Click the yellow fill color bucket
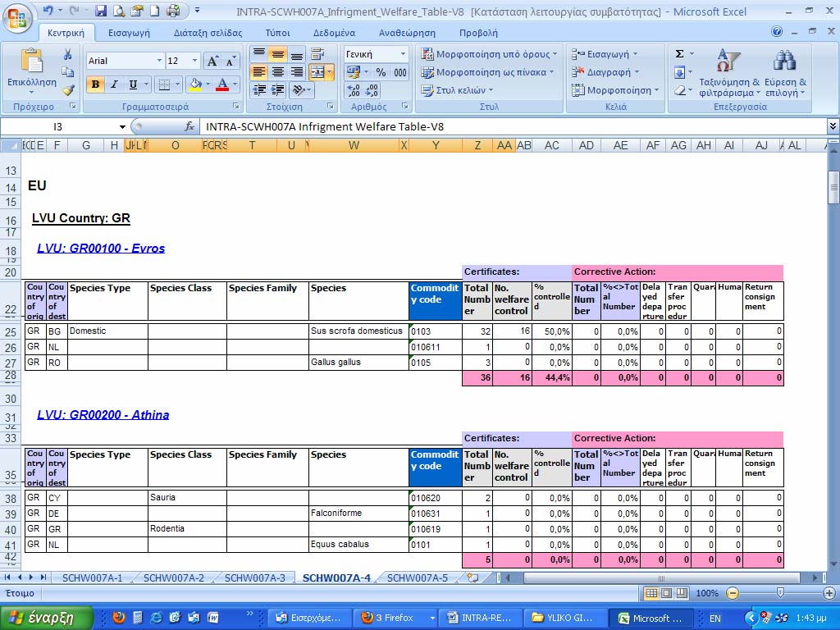Screen dimensions: 840x630 195,84
